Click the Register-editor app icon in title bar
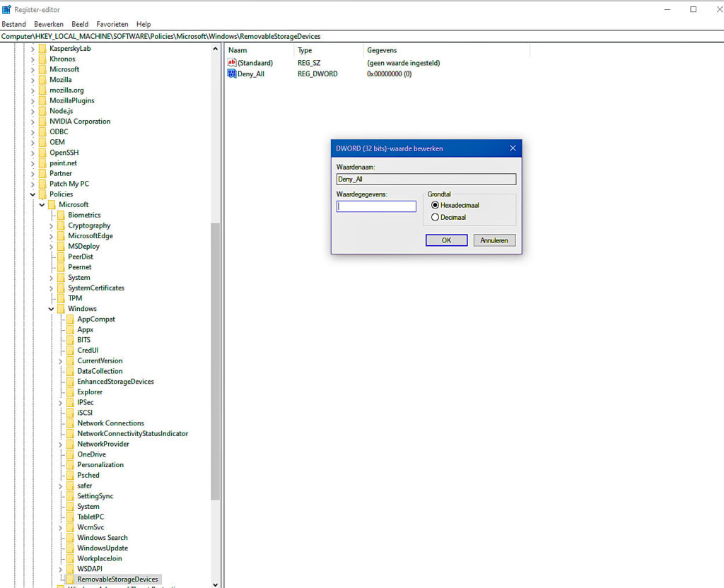This screenshot has width=724, height=588. click(6, 9)
